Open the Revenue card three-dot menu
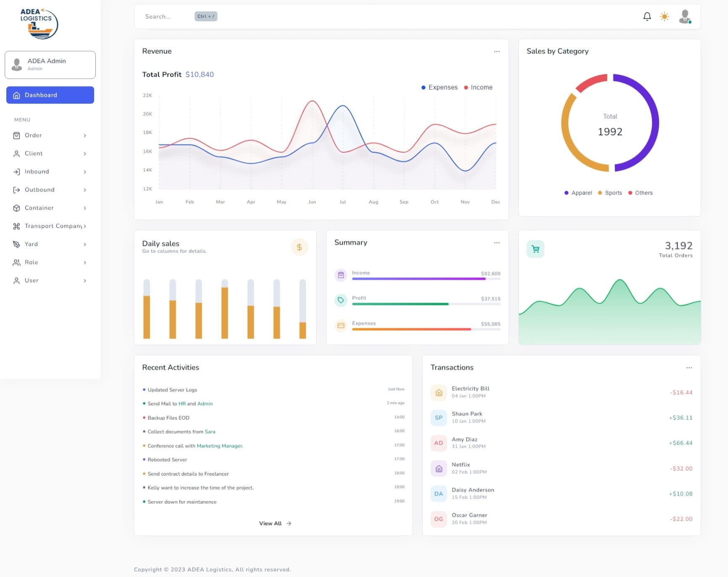The image size is (728, 577). 497,51
